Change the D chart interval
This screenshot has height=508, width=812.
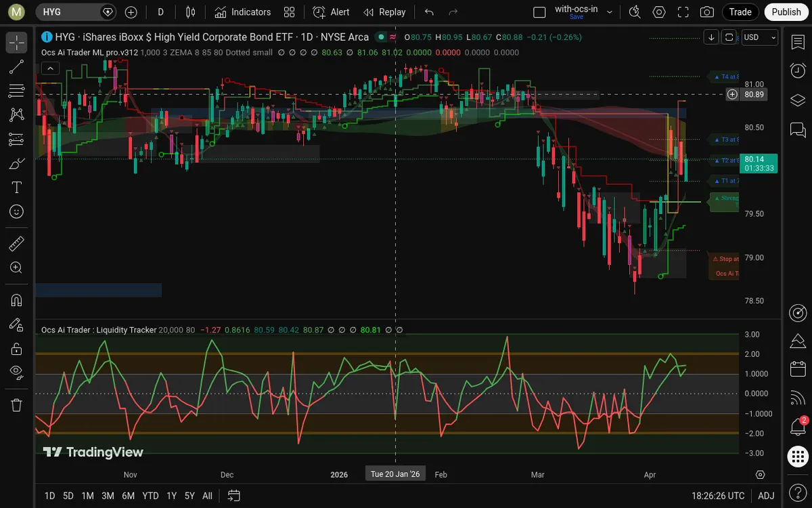(x=160, y=12)
